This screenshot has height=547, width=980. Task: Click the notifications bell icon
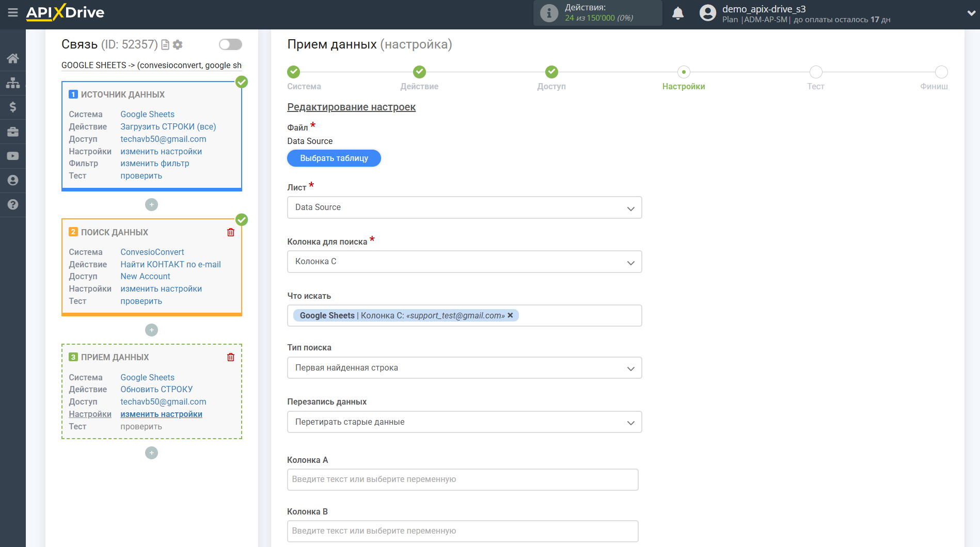click(x=678, y=13)
